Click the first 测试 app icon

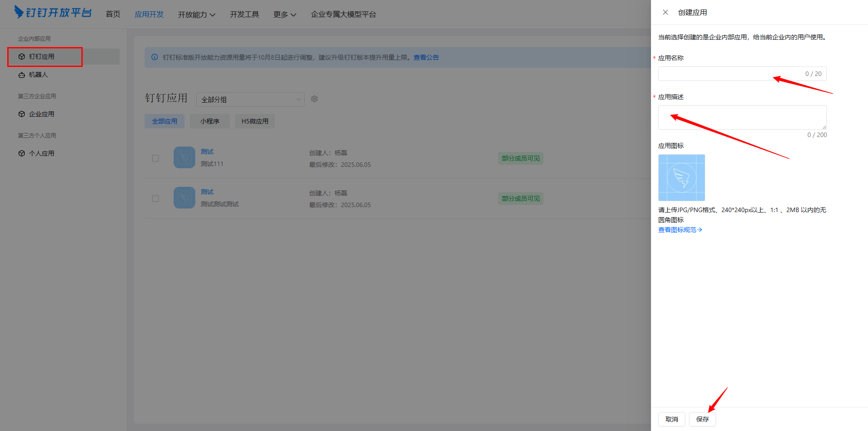184,157
